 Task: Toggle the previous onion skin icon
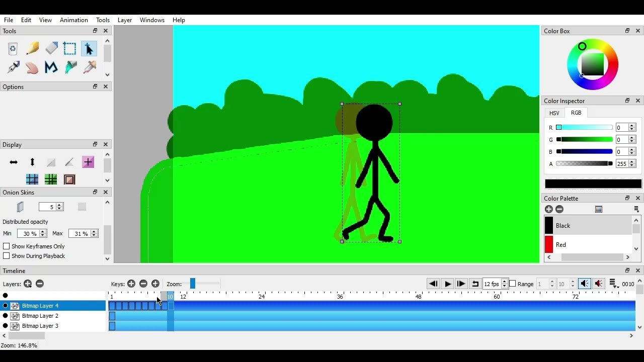click(x=20, y=207)
